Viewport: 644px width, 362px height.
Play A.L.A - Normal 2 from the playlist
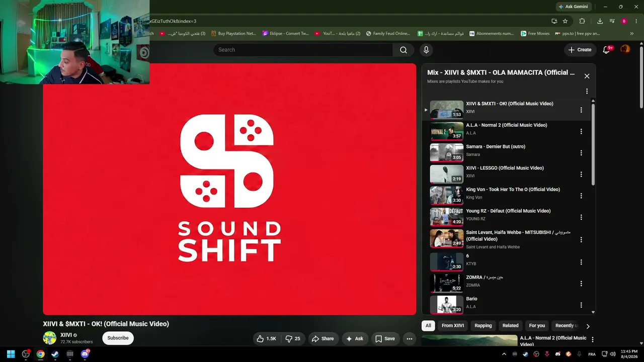coord(447,131)
